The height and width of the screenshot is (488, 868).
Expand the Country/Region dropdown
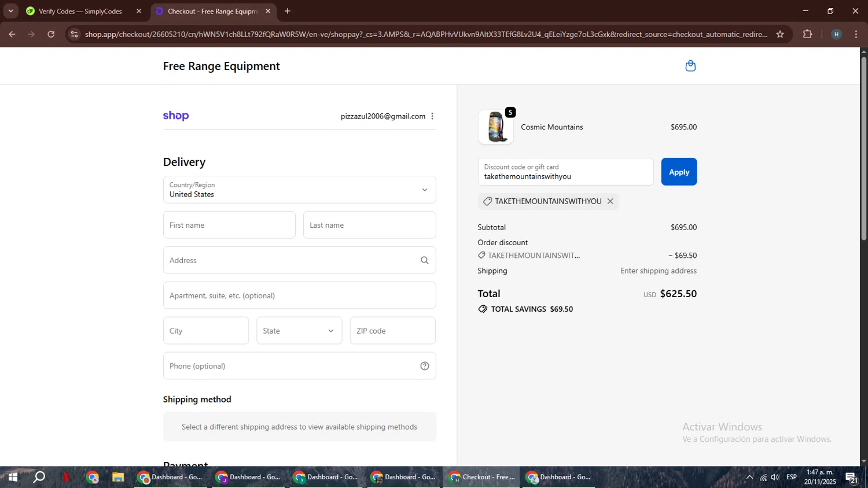click(299, 190)
